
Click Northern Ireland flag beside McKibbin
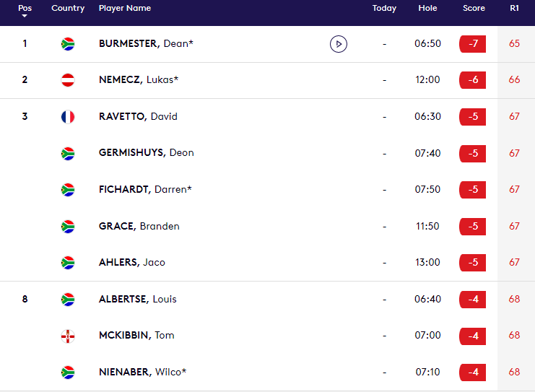point(68,336)
